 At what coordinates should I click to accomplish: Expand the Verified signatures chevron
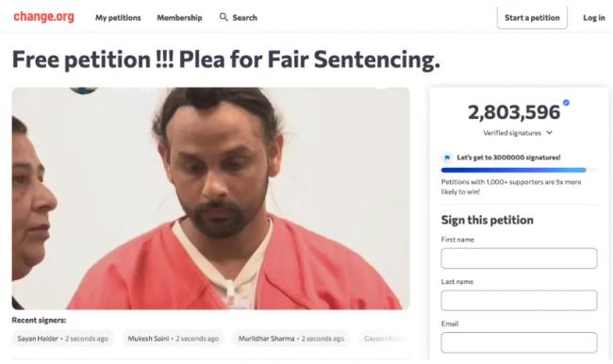point(549,133)
